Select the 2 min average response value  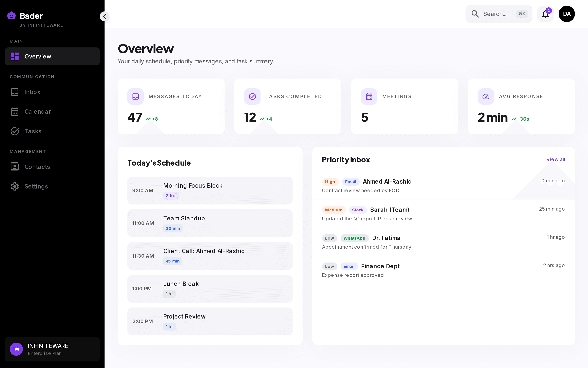click(493, 118)
